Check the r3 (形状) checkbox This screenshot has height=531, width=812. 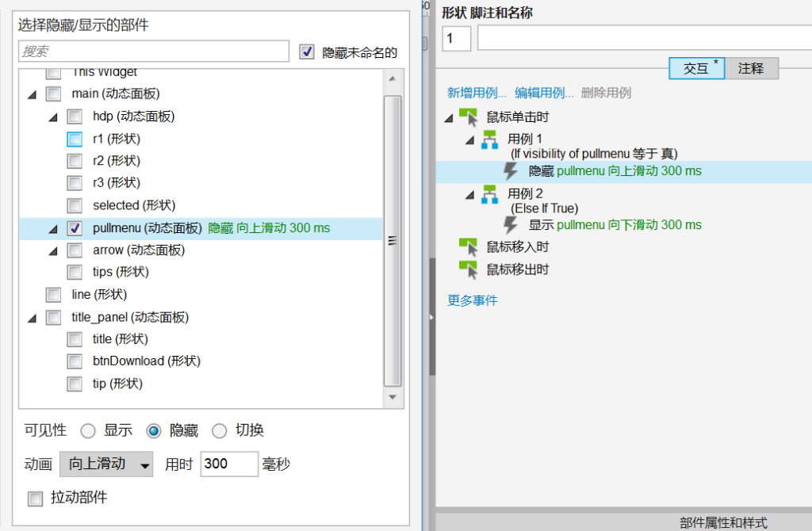75,183
